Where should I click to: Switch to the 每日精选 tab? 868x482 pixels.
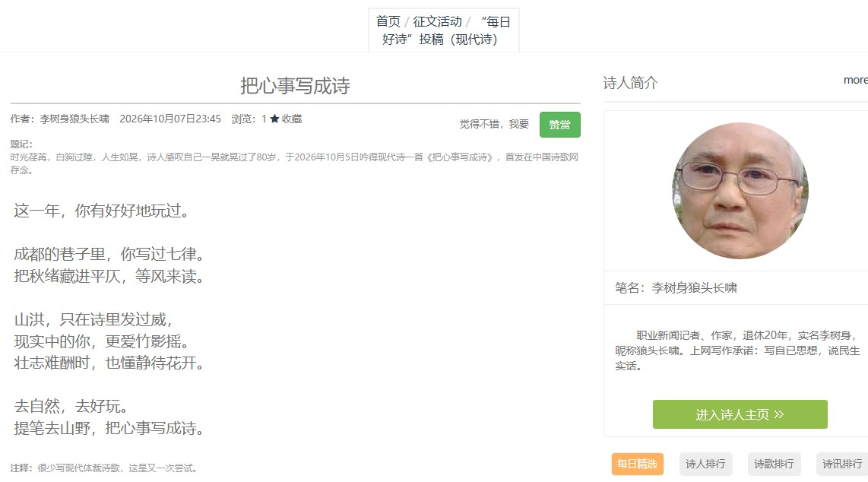[637, 464]
